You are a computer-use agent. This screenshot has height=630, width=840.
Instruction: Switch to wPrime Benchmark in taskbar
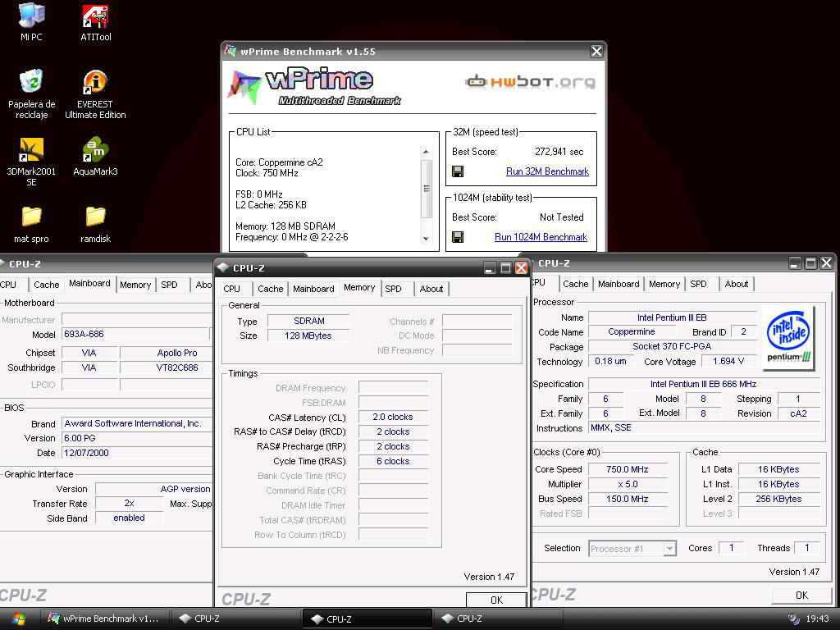(104, 619)
